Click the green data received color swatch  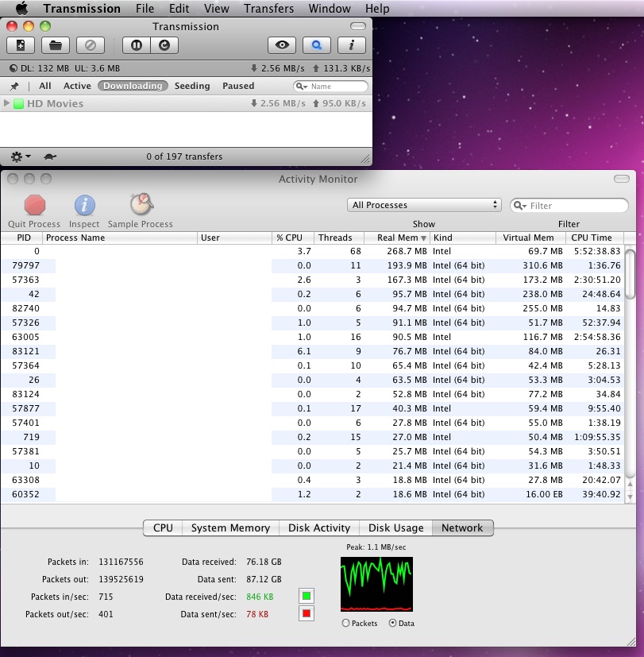pos(307,596)
